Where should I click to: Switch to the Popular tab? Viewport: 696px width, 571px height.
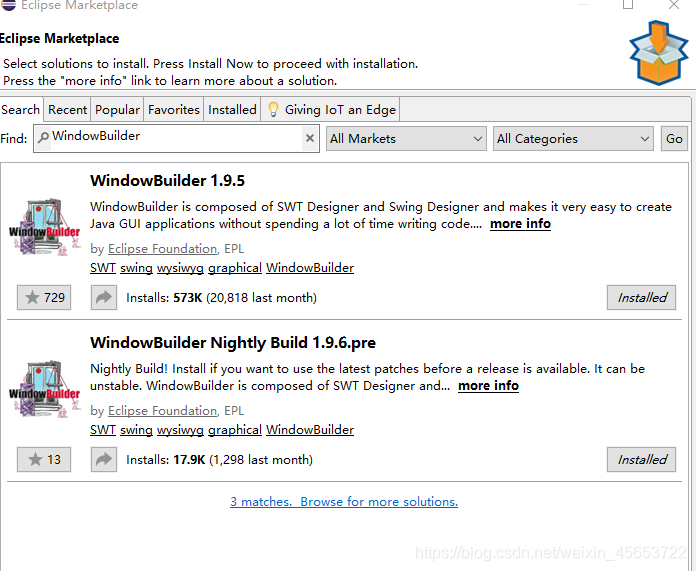117,109
